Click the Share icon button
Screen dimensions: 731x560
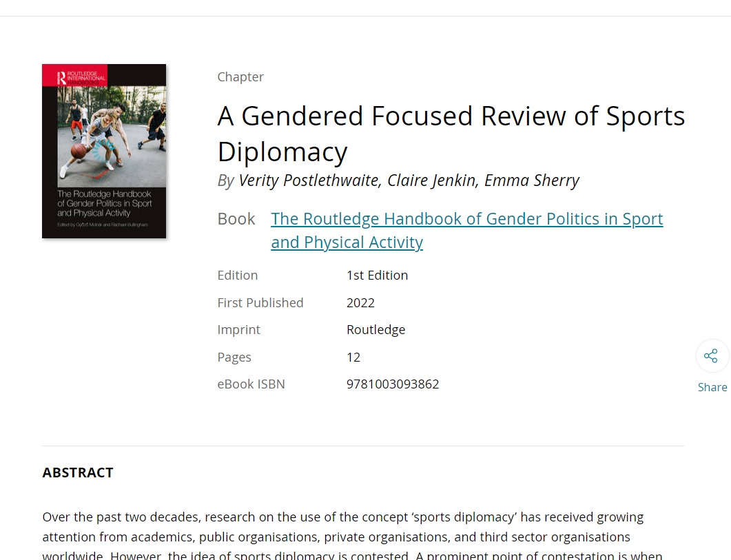pyautogui.click(x=712, y=356)
